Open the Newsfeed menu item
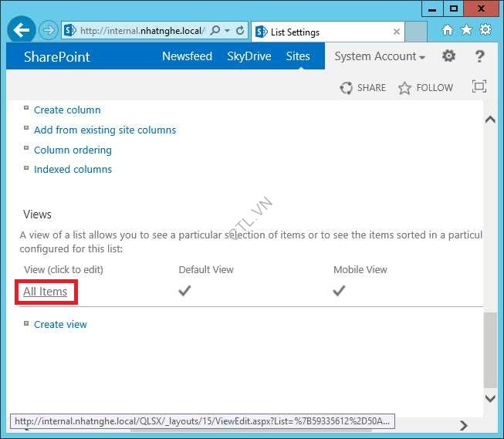 [x=187, y=56]
